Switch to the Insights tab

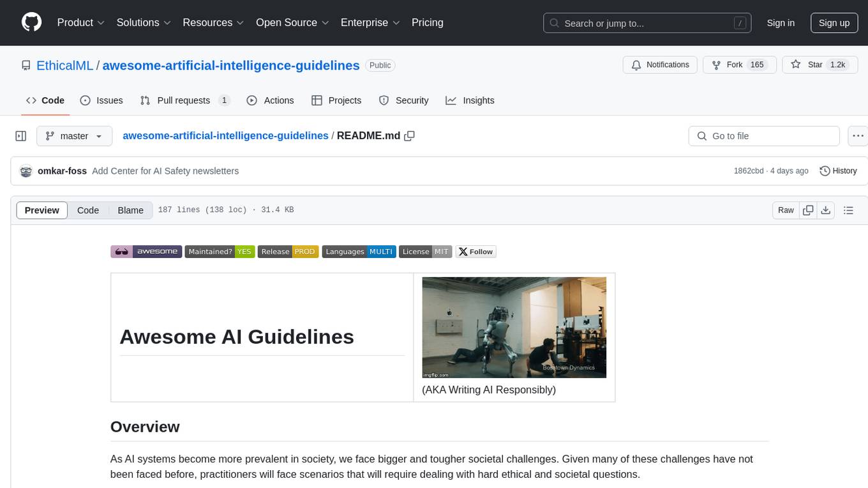470,100
